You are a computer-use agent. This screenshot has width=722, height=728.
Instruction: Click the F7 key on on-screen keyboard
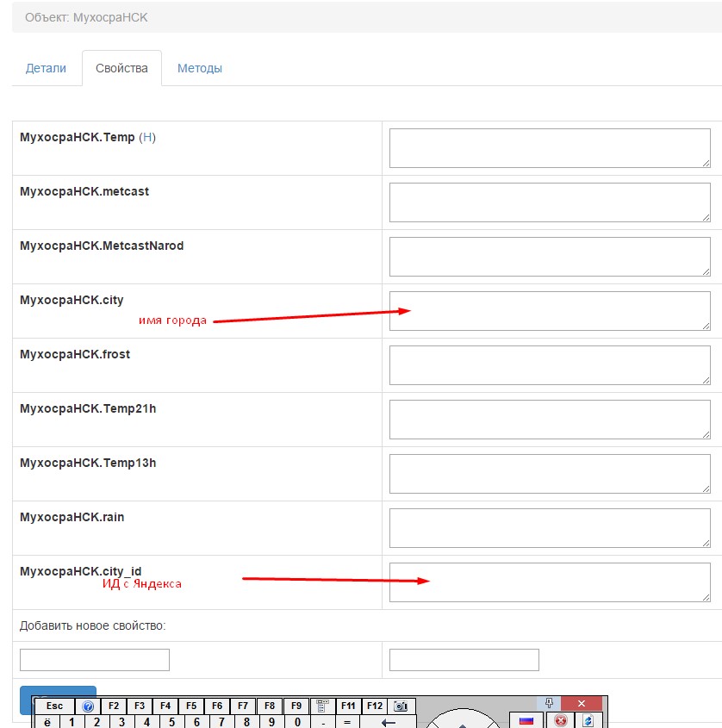coord(243,706)
